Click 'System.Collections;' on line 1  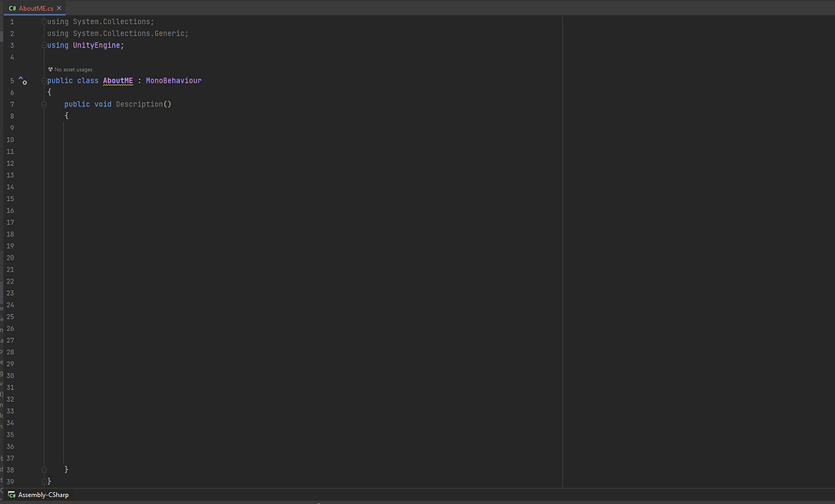click(113, 22)
